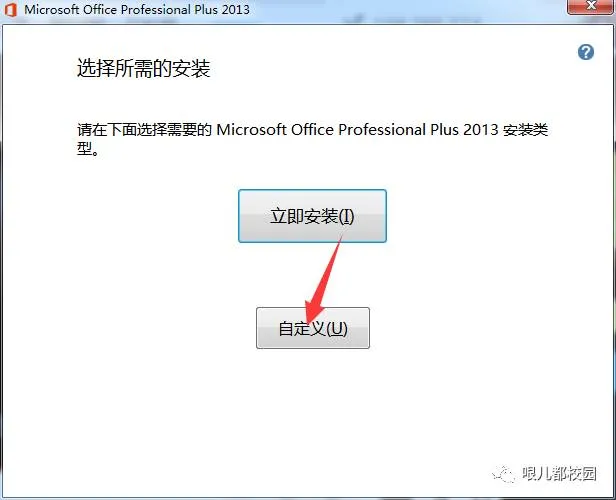
Task: Click the instruction sentence starting with 请在下面选择
Action: [x=312, y=139]
